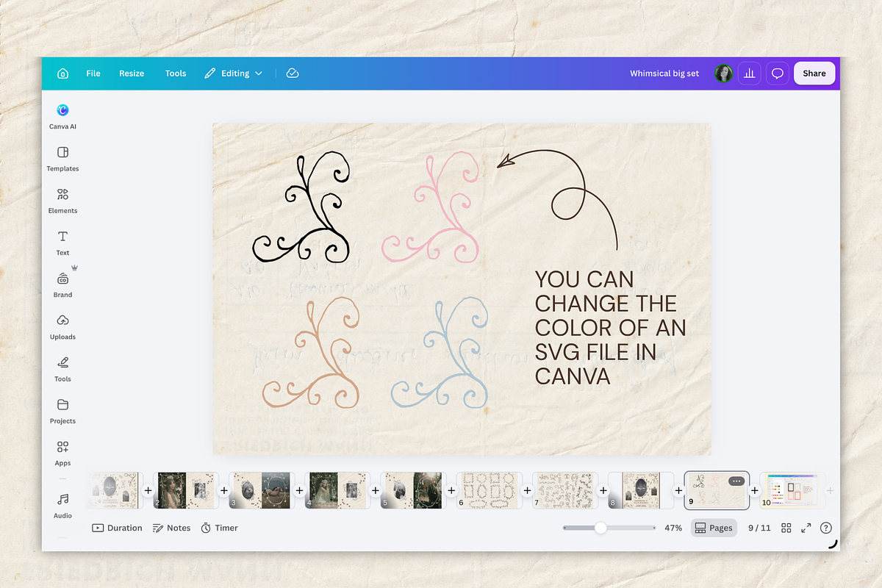Expand the Editing mode dropdown
The image size is (882, 588).
233,73
